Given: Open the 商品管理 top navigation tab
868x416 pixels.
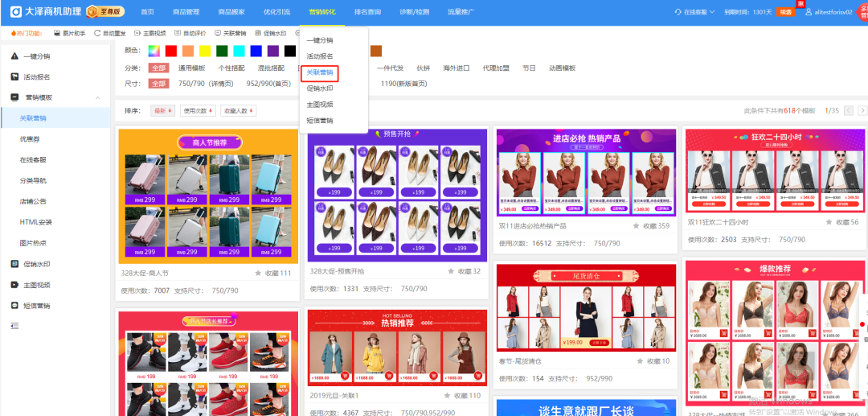Looking at the screenshot, I should coord(186,11).
